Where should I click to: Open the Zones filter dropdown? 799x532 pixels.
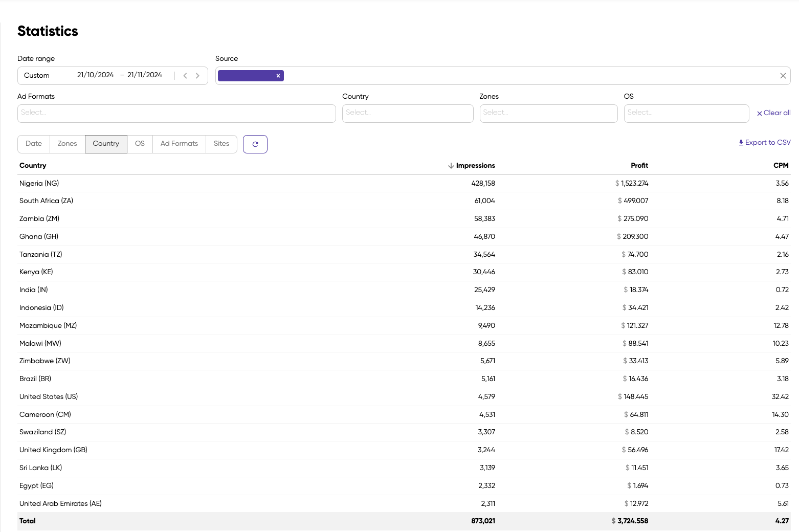click(548, 114)
